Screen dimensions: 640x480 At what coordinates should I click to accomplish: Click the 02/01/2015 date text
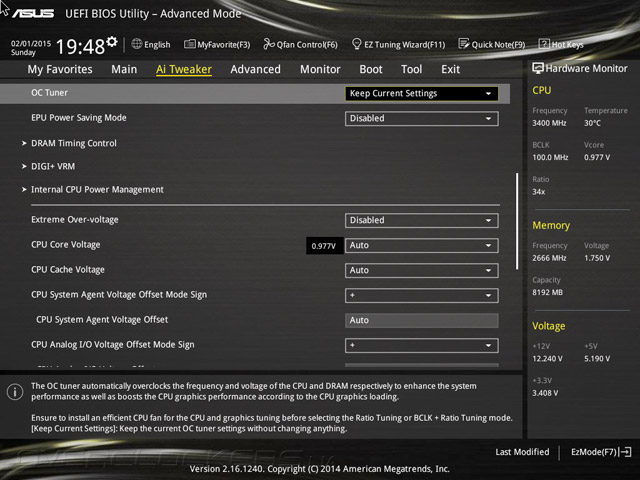pyautogui.click(x=31, y=43)
